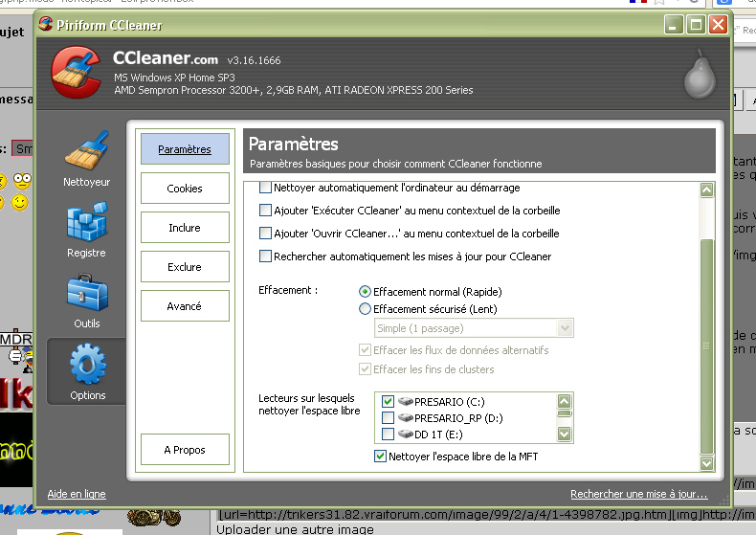Click PRESARIO (C:) drive icon
The image size is (756, 535).
406,401
